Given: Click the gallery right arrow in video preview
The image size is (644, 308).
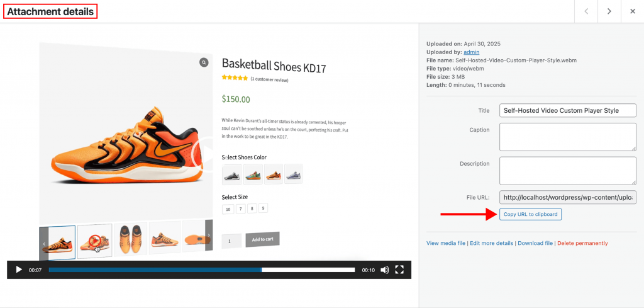Looking at the screenshot, I should [x=209, y=235].
